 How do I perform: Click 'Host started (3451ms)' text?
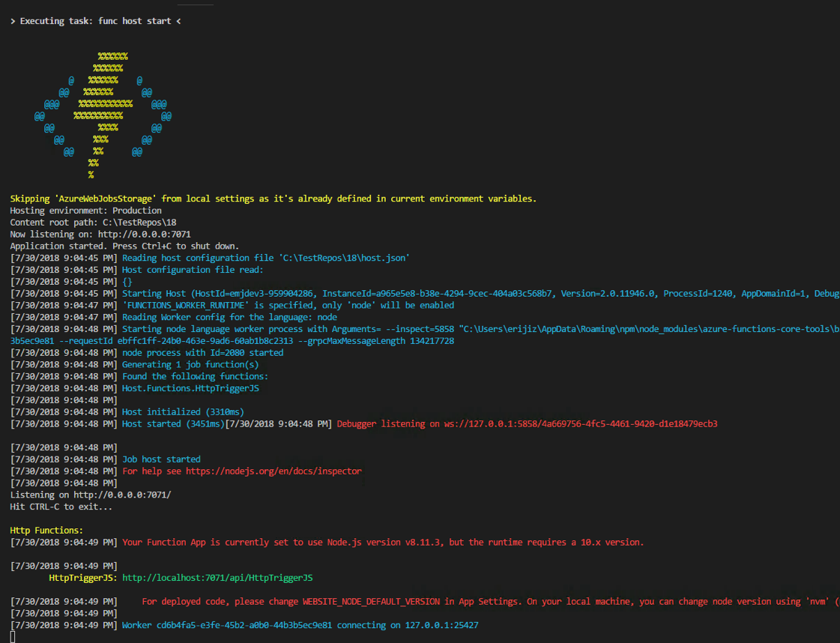click(173, 424)
